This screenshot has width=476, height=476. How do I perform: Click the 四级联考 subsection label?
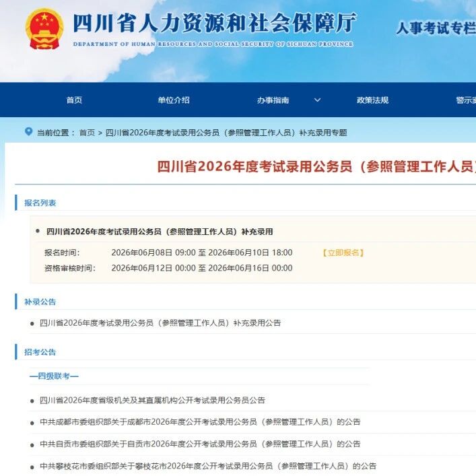click(x=54, y=376)
